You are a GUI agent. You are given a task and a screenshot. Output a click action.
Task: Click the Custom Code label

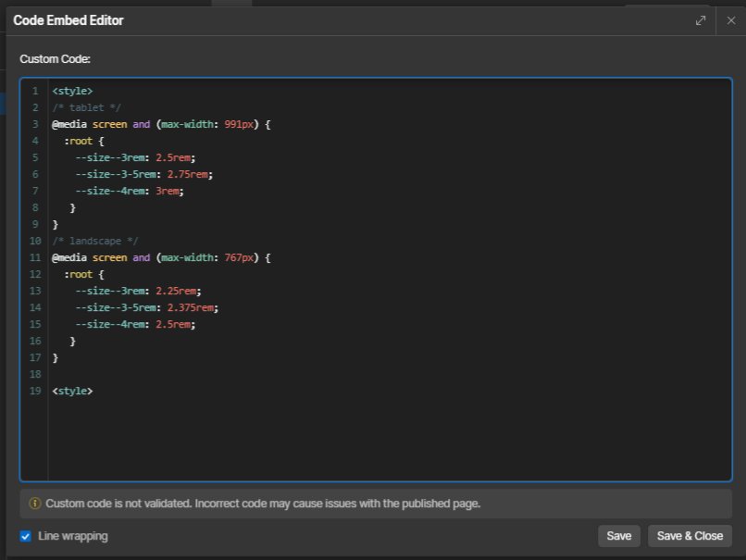[56, 59]
